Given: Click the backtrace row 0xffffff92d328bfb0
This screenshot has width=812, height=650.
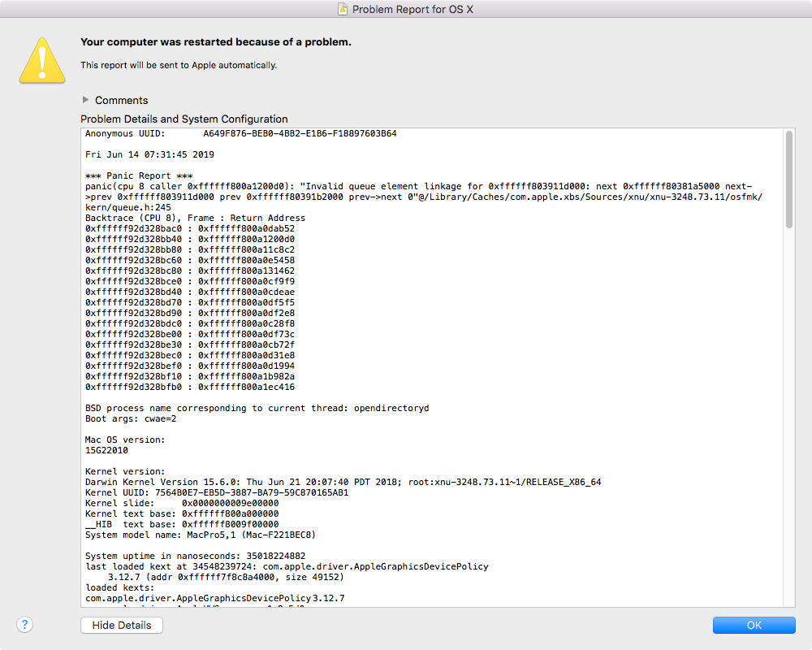Looking at the screenshot, I should pyautogui.click(x=190, y=388).
